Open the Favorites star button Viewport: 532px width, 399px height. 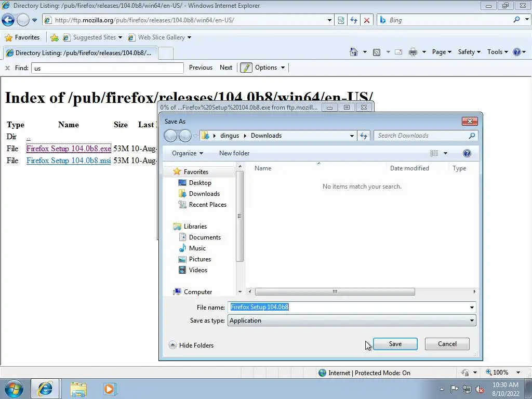[x=23, y=37]
